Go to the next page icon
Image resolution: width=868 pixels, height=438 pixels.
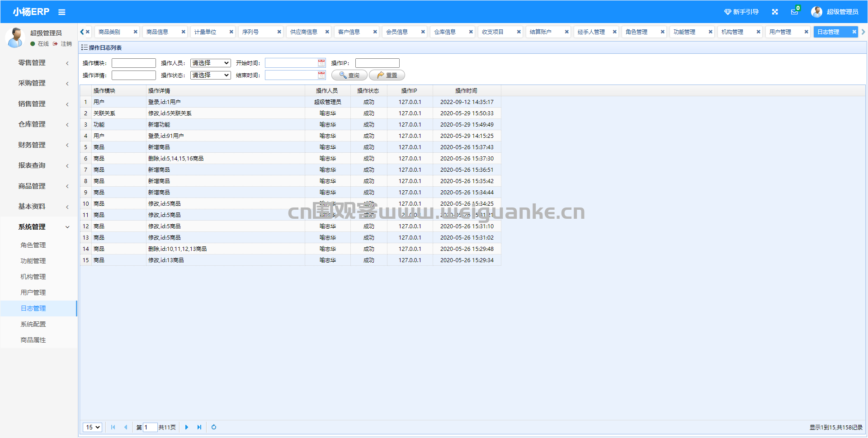pos(187,427)
